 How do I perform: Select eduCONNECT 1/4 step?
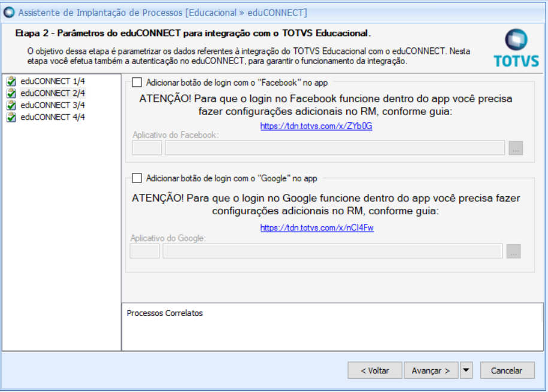(x=53, y=81)
